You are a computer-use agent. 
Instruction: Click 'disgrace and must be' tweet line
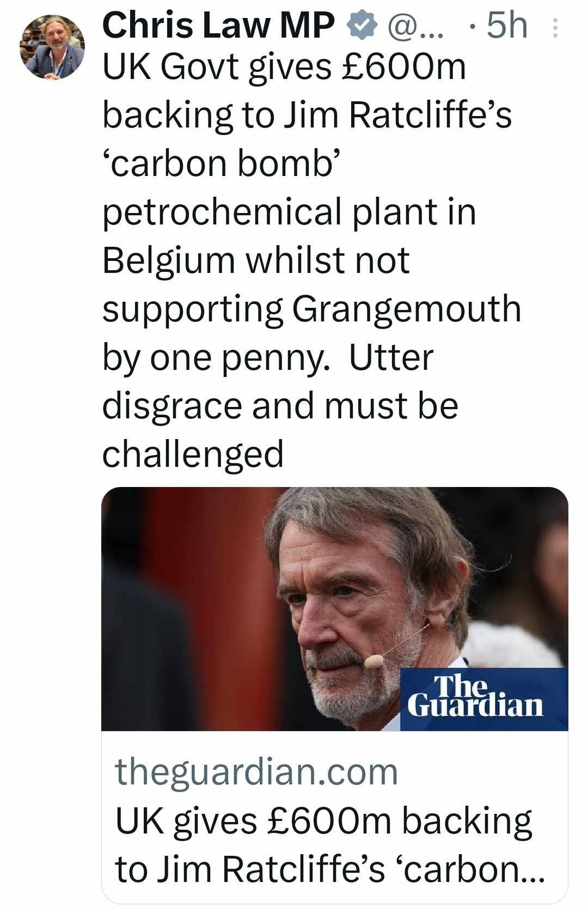280,406
